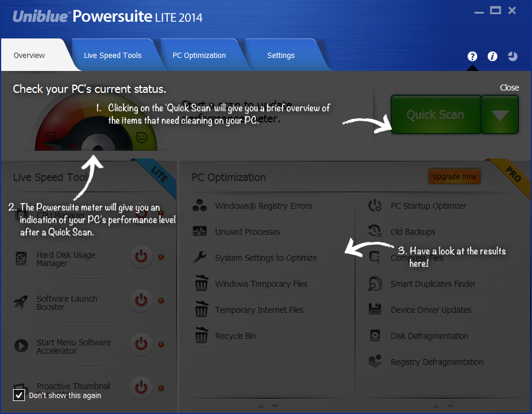Select the Unused Processes item
The width and height of the screenshot is (532, 414).
click(248, 232)
